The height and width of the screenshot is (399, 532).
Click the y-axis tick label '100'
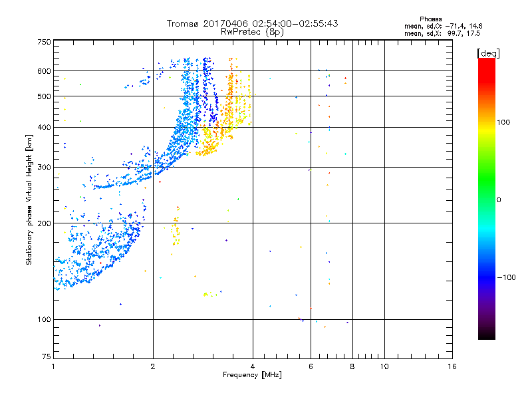[44, 319]
